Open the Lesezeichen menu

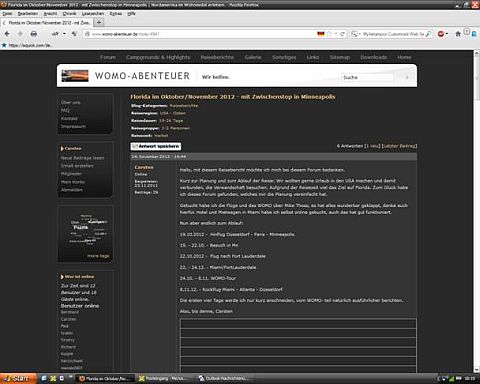[93, 14]
